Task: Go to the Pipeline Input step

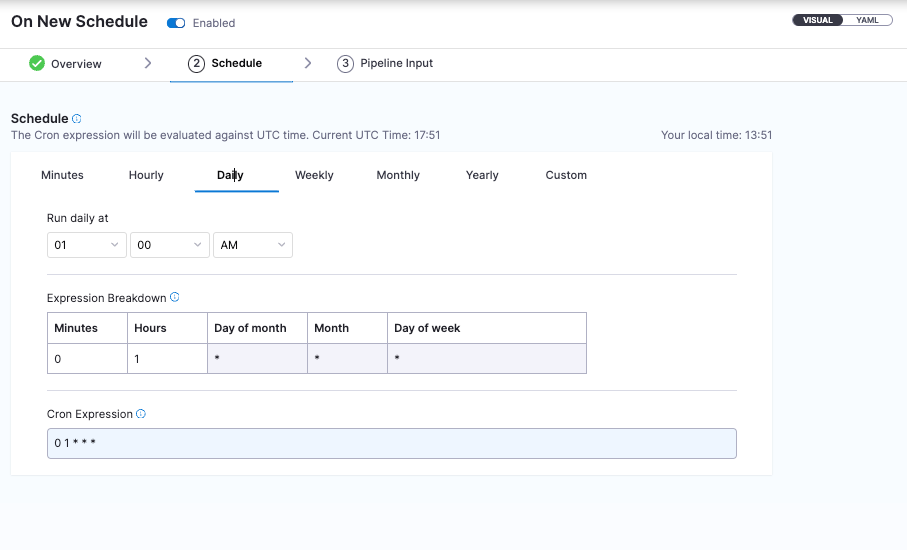Action: pyautogui.click(x=396, y=63)
